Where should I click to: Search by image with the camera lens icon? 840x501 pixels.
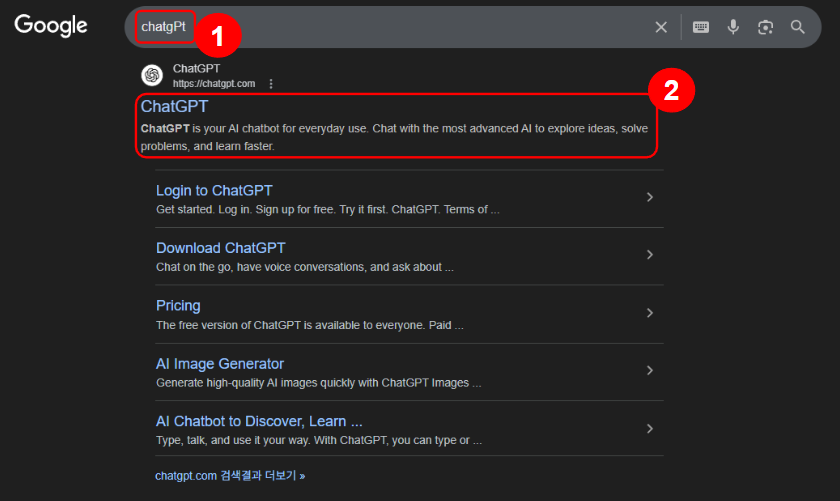pos(766,27)
